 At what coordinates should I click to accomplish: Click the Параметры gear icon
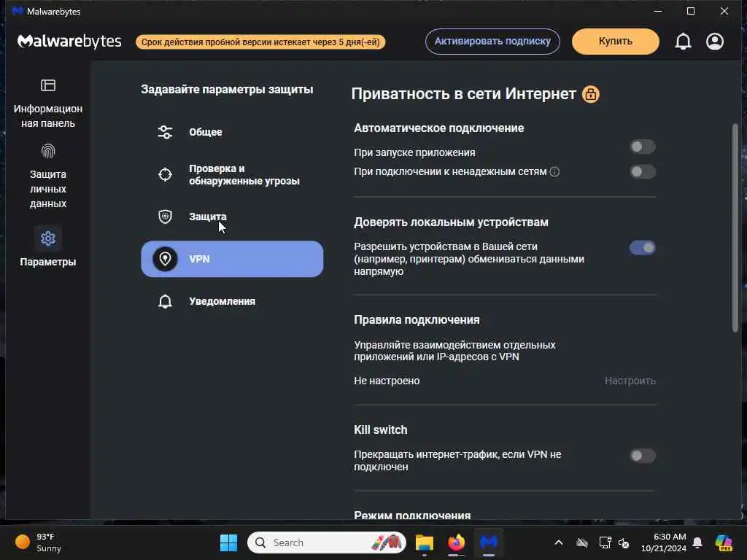(x=48, y=238)
